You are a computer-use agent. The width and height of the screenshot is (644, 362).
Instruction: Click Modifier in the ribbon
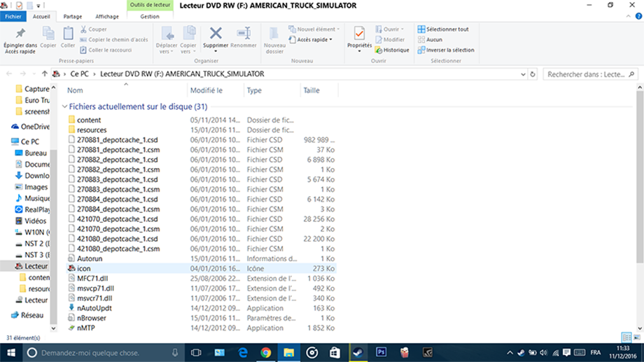coord(390,39)
